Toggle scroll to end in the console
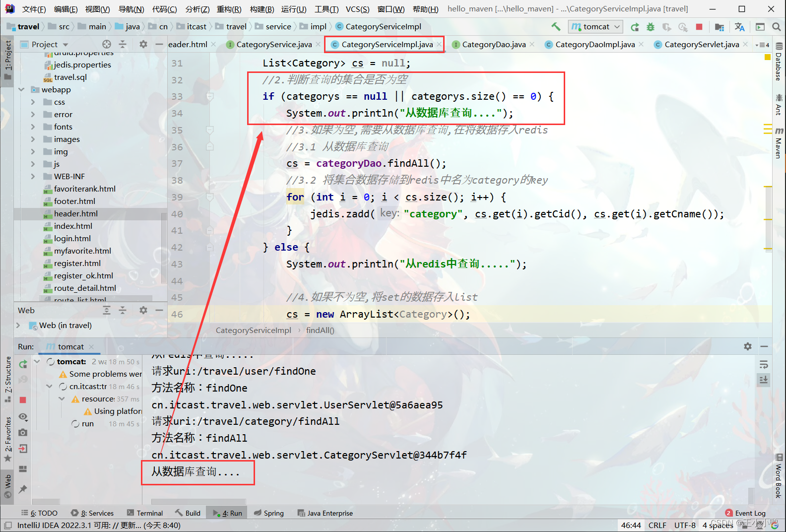The height and width of the screenshot is (532, 786). click(764, 380)
